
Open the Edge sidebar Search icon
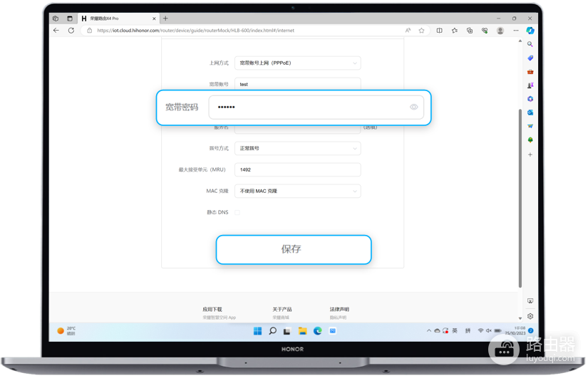tap(530, 44)
